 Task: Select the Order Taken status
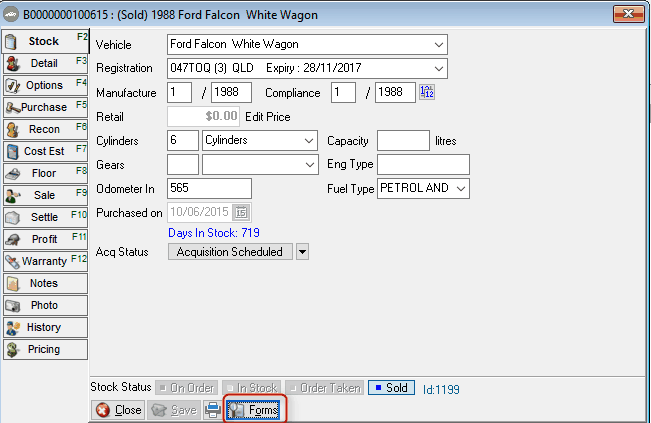(325, 388)
